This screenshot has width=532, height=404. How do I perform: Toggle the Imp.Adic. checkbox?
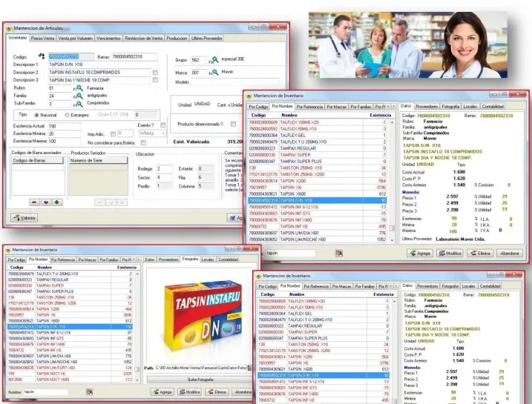click(113, 134)
